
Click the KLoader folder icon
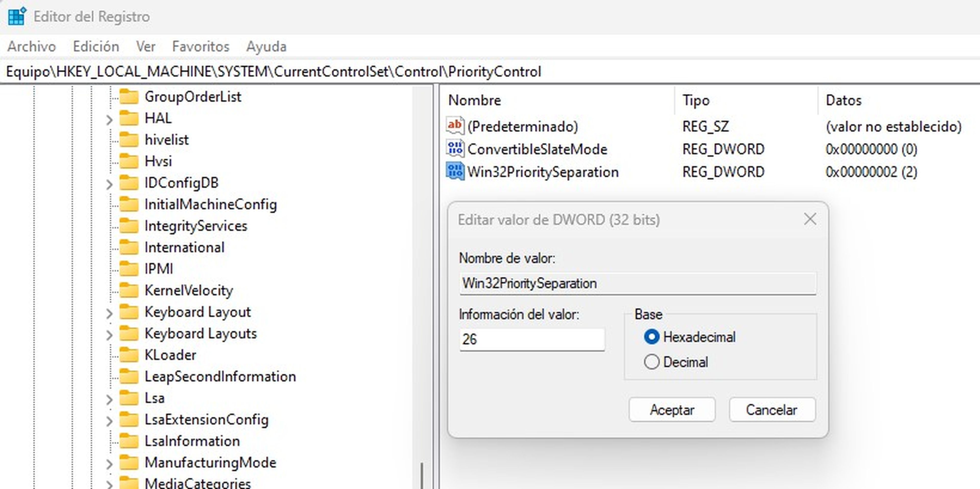[129, 355]
